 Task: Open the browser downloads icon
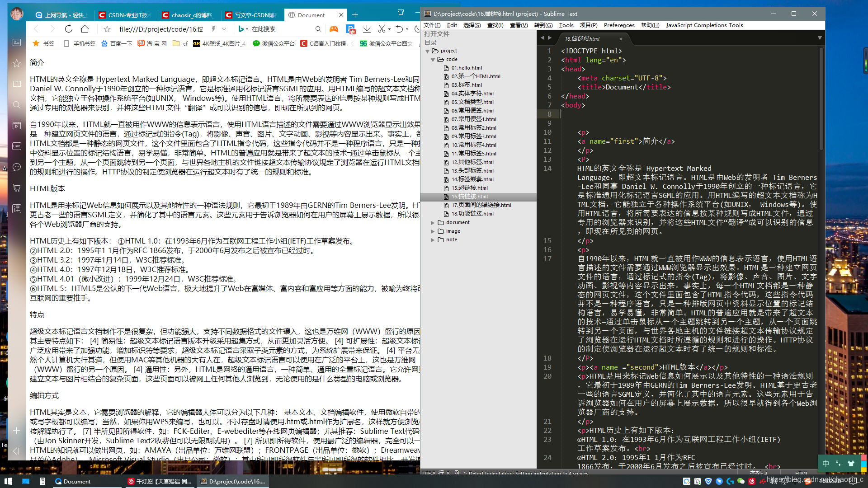pyautogui.click(x=367, y=29)
